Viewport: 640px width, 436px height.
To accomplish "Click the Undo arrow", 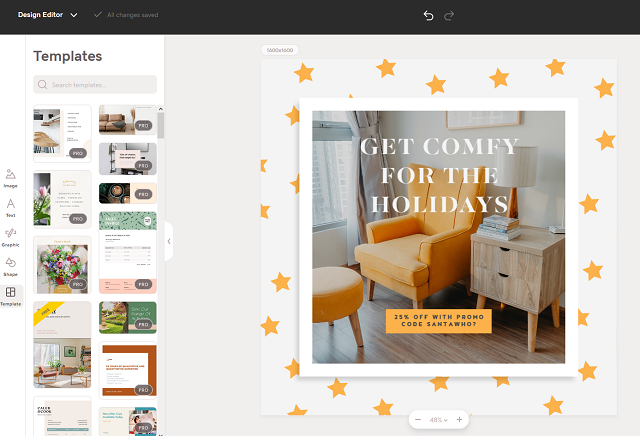I will coord(429,15).
